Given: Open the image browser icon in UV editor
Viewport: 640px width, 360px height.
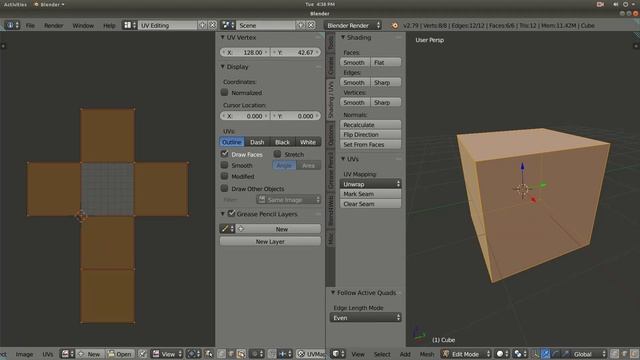Looking at the screenshot, I should 68,354.
